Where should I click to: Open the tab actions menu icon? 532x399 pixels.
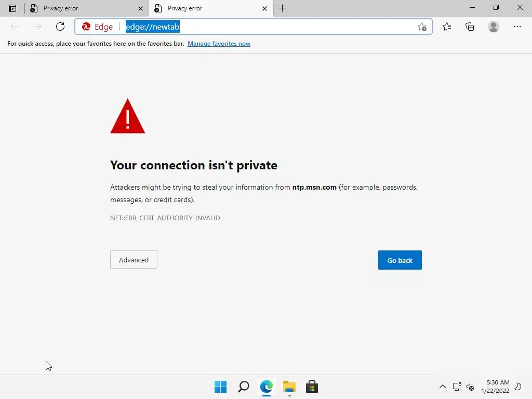[12, 8]
